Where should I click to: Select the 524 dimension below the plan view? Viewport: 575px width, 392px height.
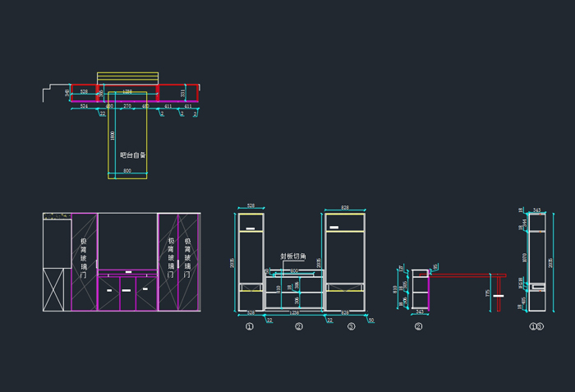pos(84,107)
